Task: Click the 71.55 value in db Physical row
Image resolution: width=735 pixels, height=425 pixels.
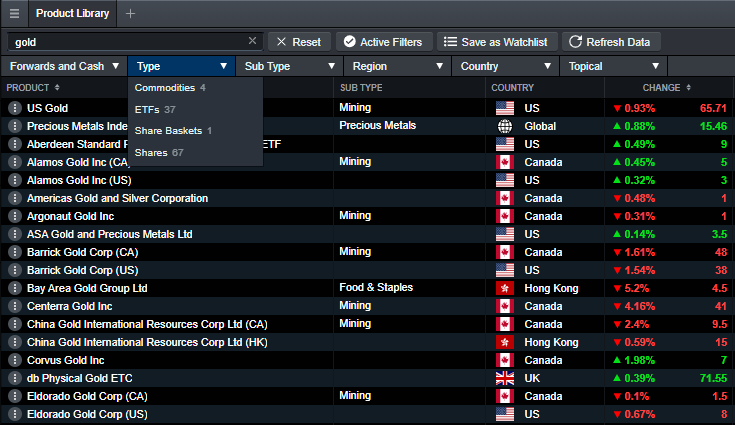Action: point(713,378)
